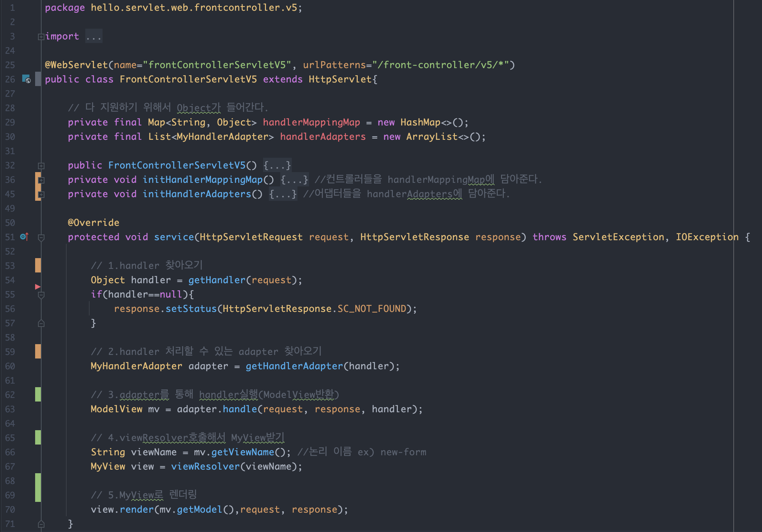Collapse the if handler null block fold marker

coord(41,295)
